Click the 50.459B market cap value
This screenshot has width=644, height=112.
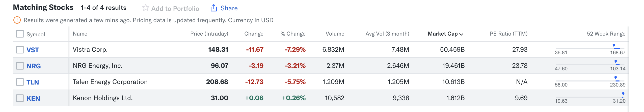452,49
